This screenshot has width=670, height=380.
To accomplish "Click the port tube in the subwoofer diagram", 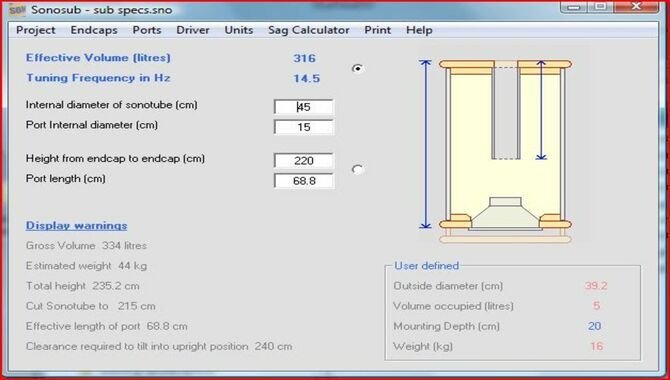I will tap(506, 112).
